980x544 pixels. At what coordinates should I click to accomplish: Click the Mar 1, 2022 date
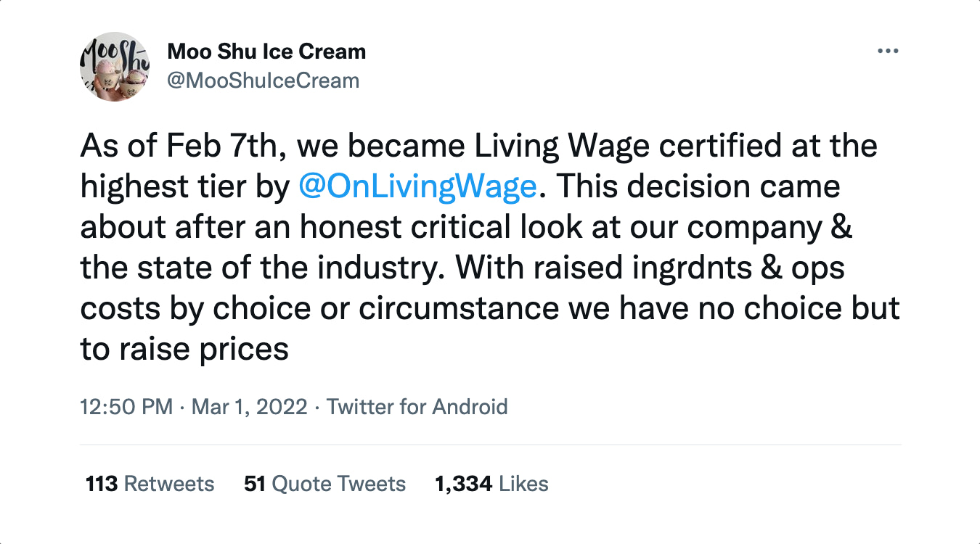pos(249,407)
